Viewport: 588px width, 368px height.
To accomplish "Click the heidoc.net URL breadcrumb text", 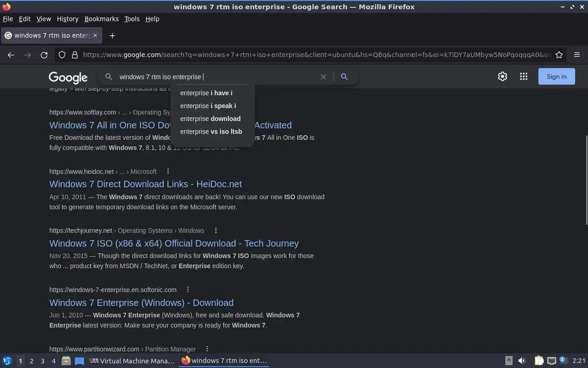I will coord(103,172).
